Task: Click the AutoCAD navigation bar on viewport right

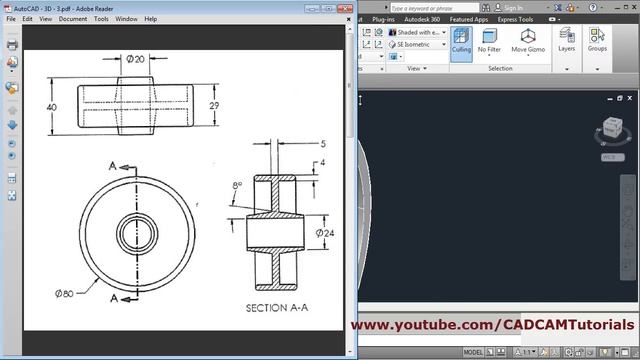Action: 628,228
